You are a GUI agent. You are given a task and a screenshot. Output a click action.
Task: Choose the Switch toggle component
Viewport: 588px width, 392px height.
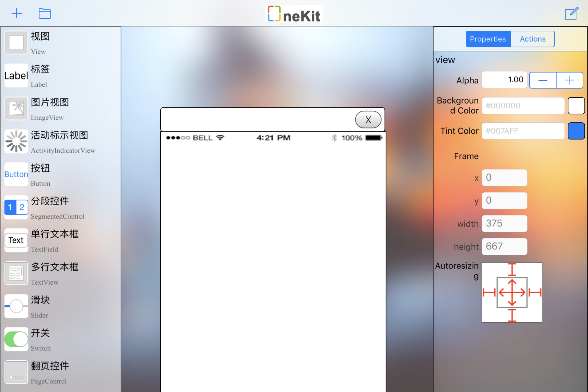(16, 339)
